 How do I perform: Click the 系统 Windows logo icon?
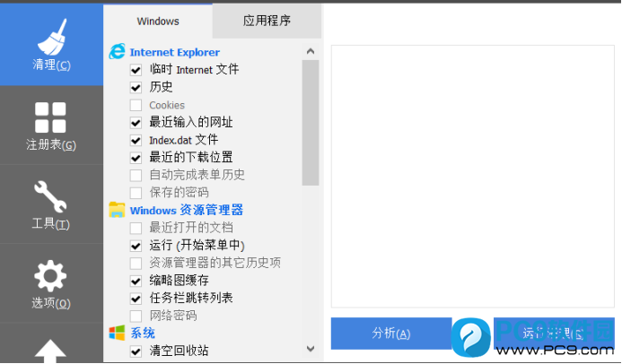click(x=117, y=333)
